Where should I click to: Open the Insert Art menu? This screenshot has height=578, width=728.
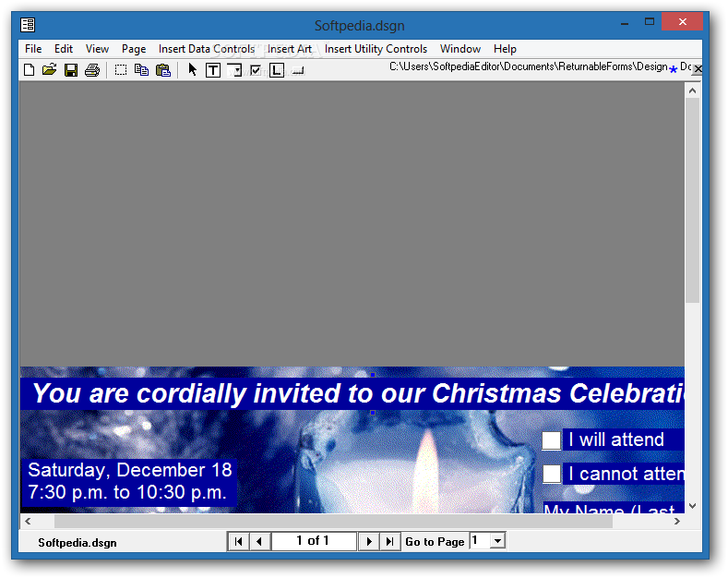[289, 49]
